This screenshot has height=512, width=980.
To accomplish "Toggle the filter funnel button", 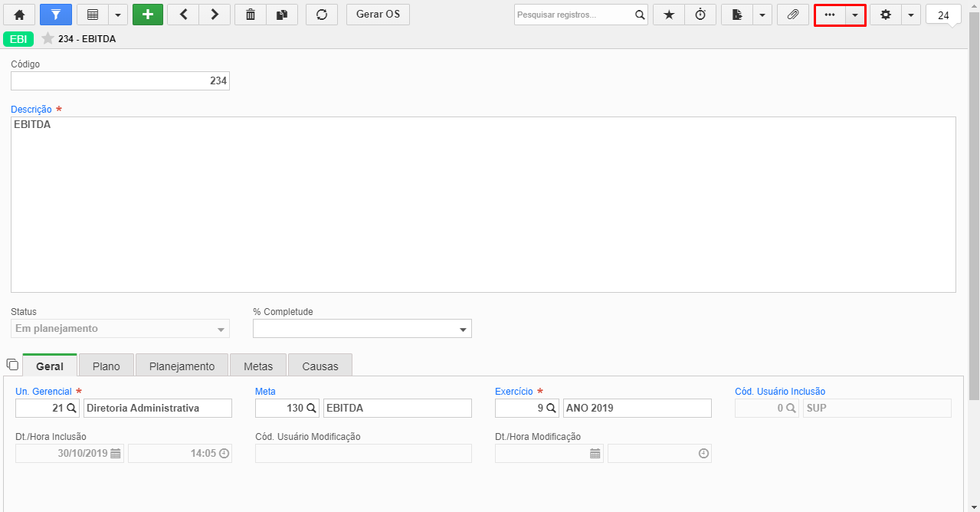I will (55, 15).
